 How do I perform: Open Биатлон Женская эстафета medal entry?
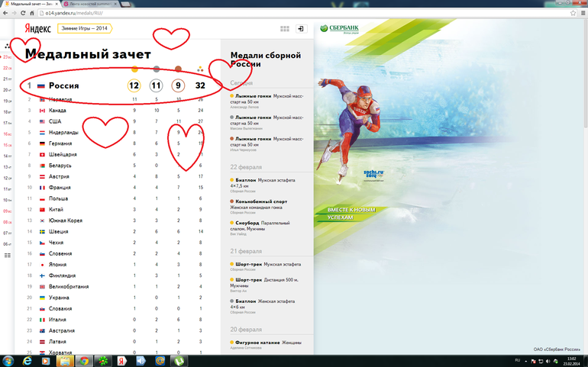[x=263, y=307]
